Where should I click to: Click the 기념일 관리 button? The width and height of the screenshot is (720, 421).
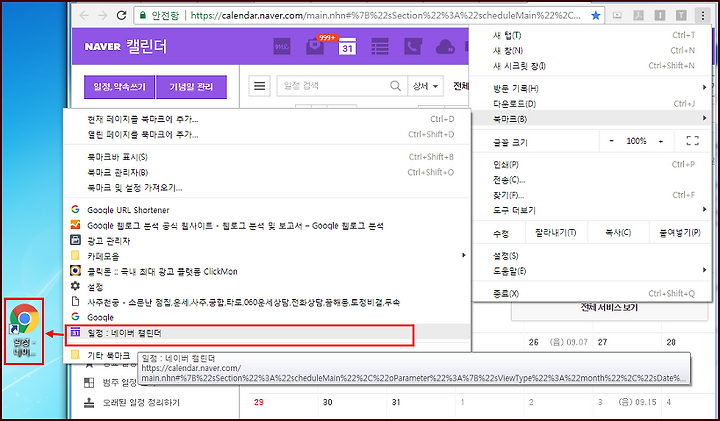click(191, 87)
